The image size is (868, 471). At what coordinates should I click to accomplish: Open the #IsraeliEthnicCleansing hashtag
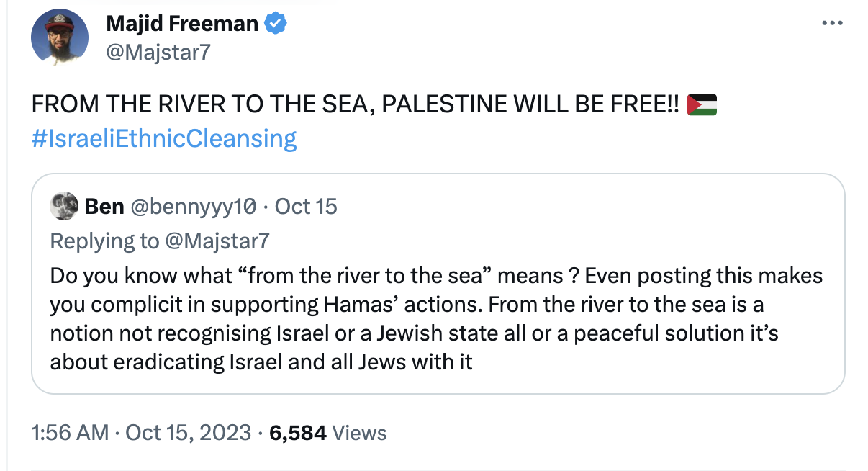pyautogui.click(x=164, y=138)
